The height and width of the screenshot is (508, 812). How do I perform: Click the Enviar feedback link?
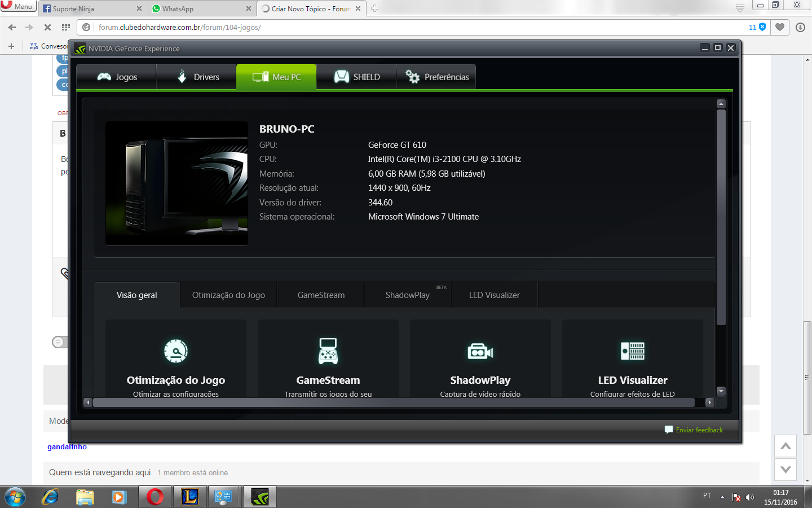click(694, 430)
